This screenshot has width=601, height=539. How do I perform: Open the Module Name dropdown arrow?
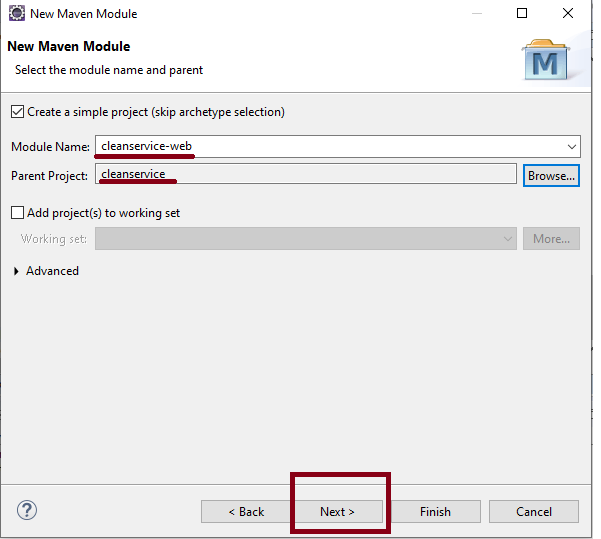pos(571,147)
